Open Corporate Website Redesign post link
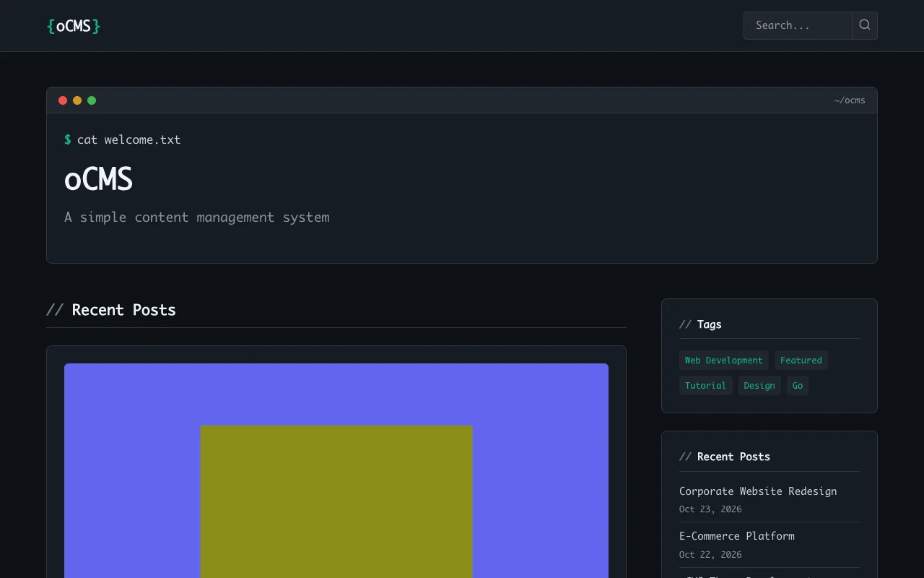Image resolution: width=924 pixels, height=578 pixels. [x=758, y=491]
